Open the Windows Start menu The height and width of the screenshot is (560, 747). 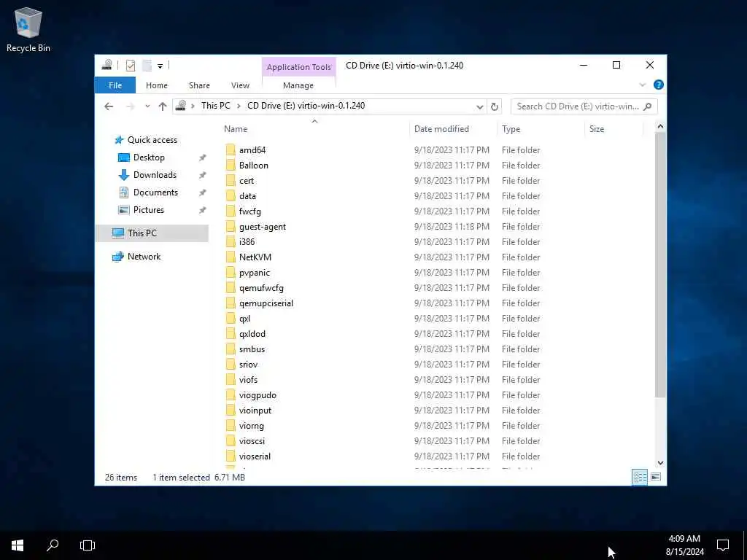point(18,545)
